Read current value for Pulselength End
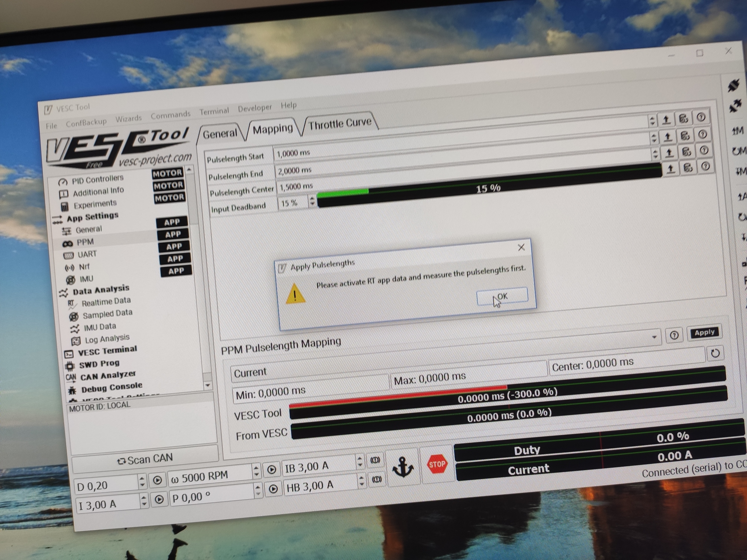The image size is (747, 560). point(668,137)
